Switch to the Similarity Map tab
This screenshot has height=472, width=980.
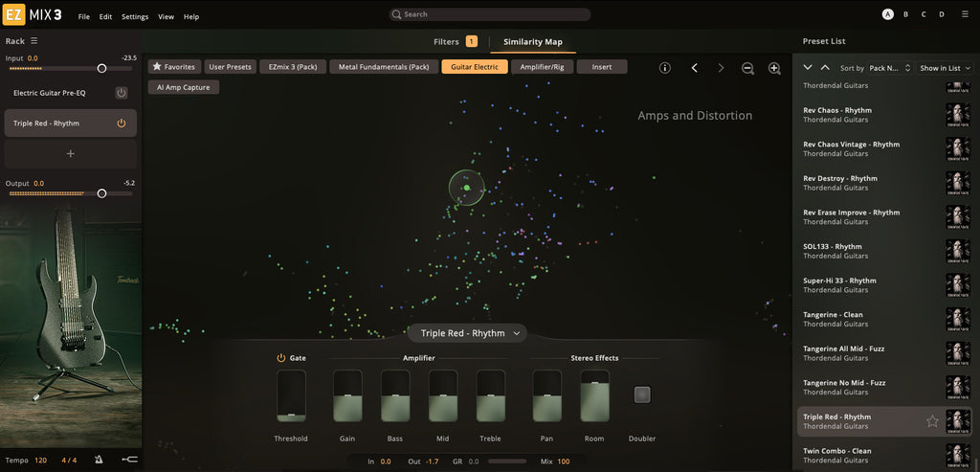click(x=533, y=42)
